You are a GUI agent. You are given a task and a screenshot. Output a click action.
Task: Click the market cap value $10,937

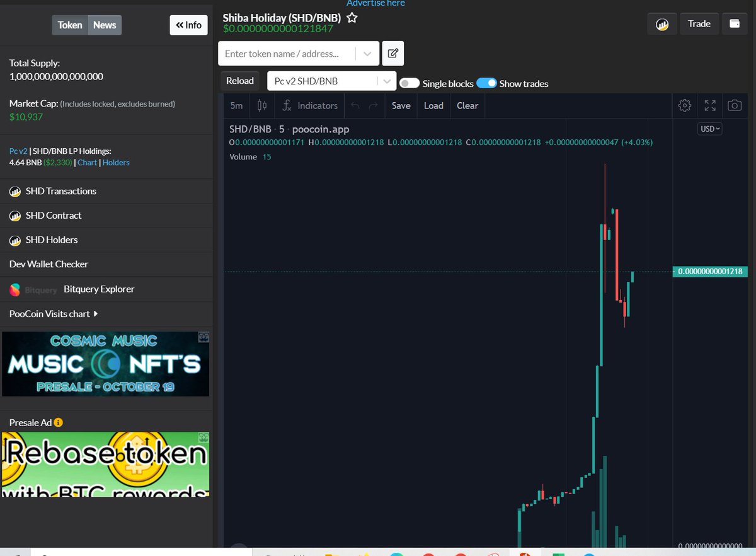(26, 117)
